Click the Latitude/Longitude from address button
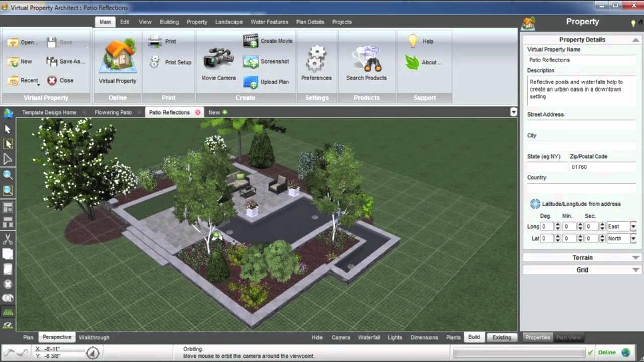This screenshot has width=644, height=362. coord(535,204)
